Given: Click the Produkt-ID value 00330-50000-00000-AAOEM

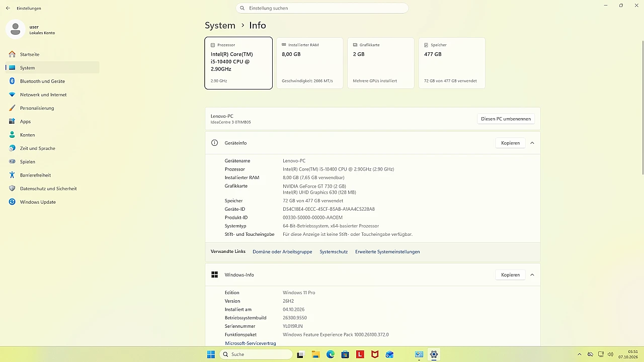Looking at the screenshot, I should [x=312, y=218].
